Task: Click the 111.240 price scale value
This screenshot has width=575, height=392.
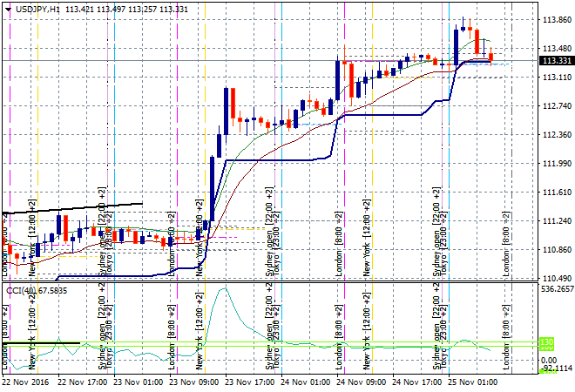Action: (x=556, y=220)
